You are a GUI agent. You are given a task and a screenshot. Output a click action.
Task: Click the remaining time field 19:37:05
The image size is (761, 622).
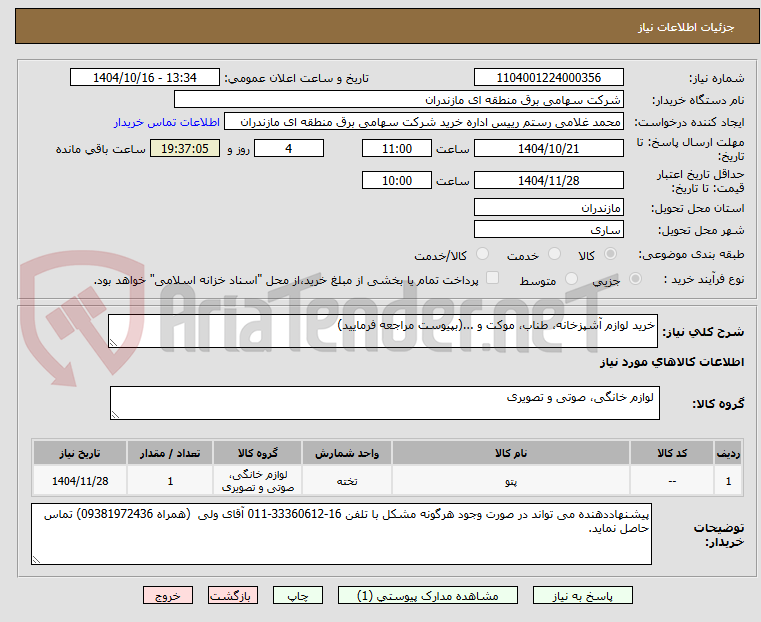[184, 148]
